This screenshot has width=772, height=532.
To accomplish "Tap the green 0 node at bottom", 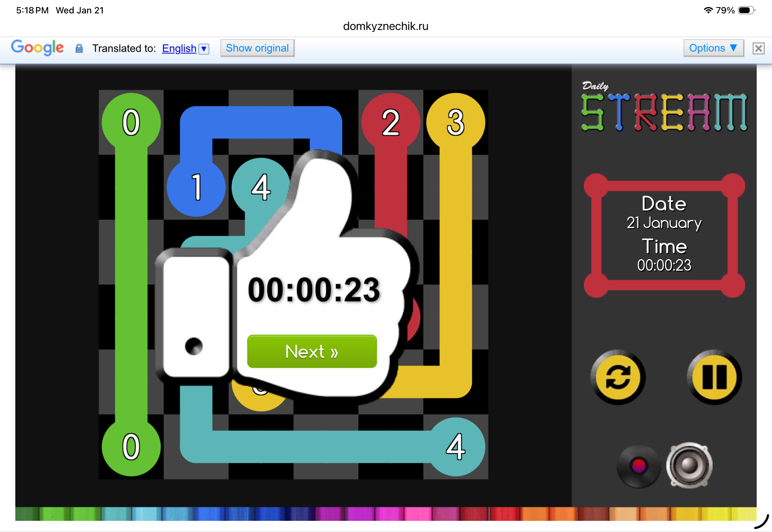I will click(131, 447).
